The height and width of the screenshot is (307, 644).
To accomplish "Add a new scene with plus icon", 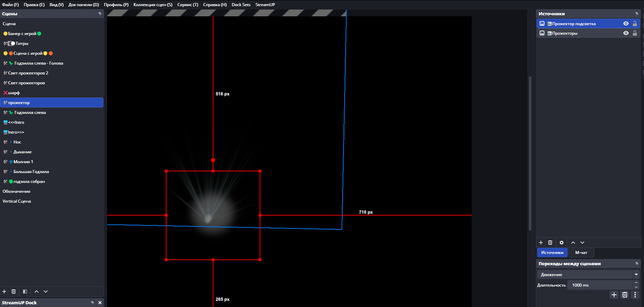I will (x=4, y=292).
